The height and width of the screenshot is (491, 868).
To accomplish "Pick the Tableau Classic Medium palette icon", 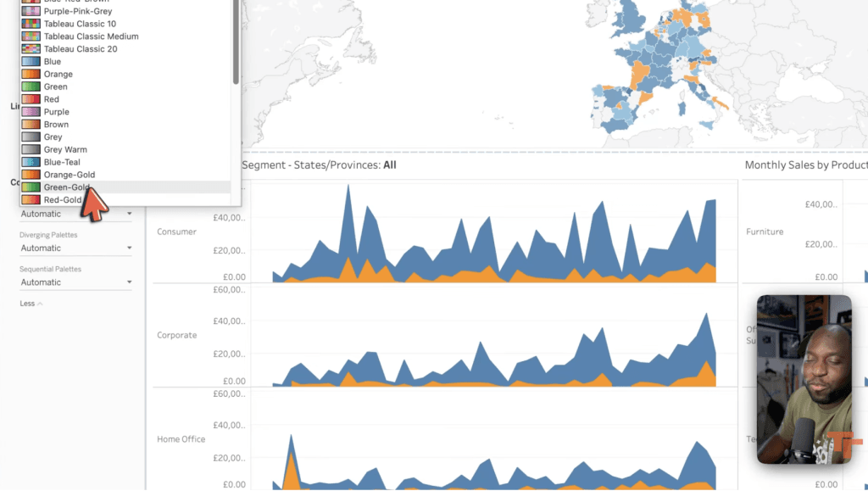I will point(31,36).
